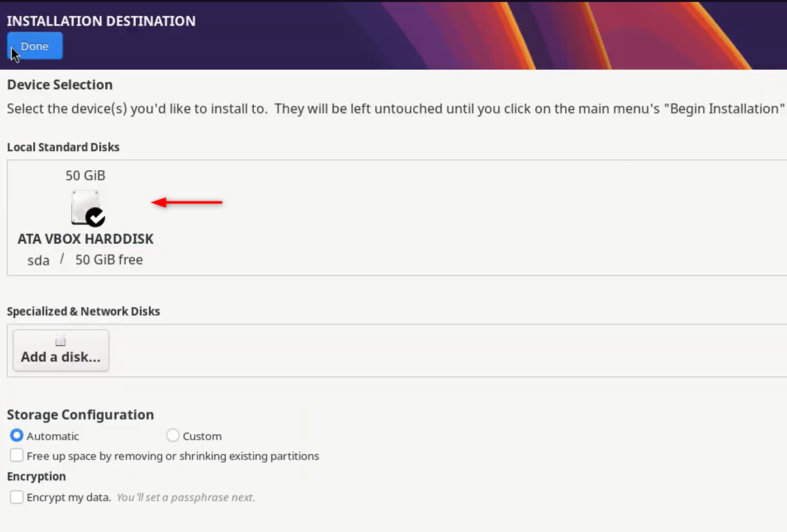The width and height of the screenshot is (787, 532).
Task: Click the "Automatic" option label text
Action: pyautogui.click(x=53, y=436)
